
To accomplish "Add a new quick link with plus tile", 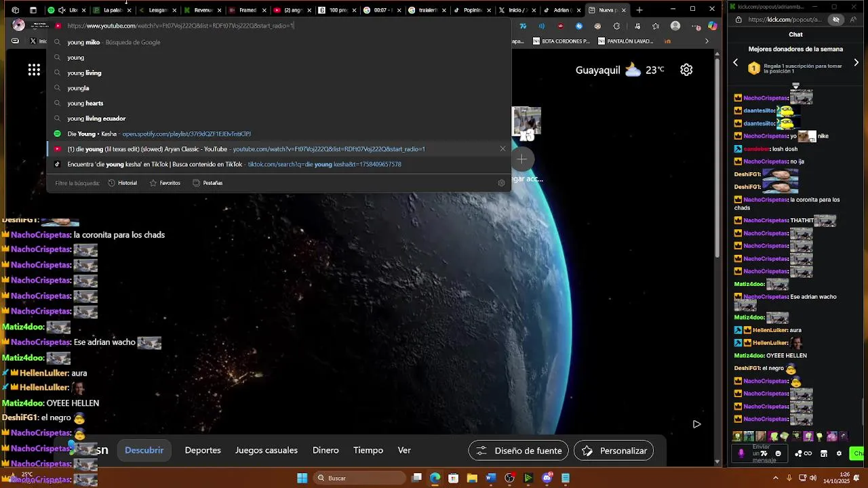I will pyautogui.click(x=521, y=159).
